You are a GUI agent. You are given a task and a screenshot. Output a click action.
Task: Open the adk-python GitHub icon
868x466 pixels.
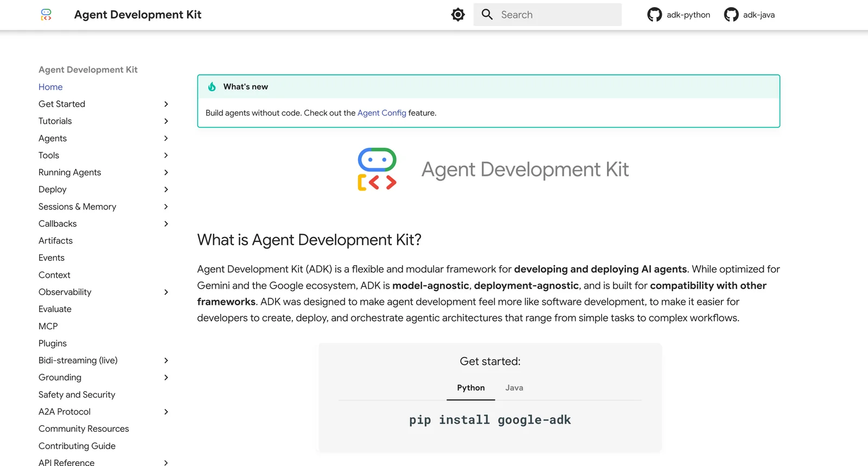(x=654, y=15)
